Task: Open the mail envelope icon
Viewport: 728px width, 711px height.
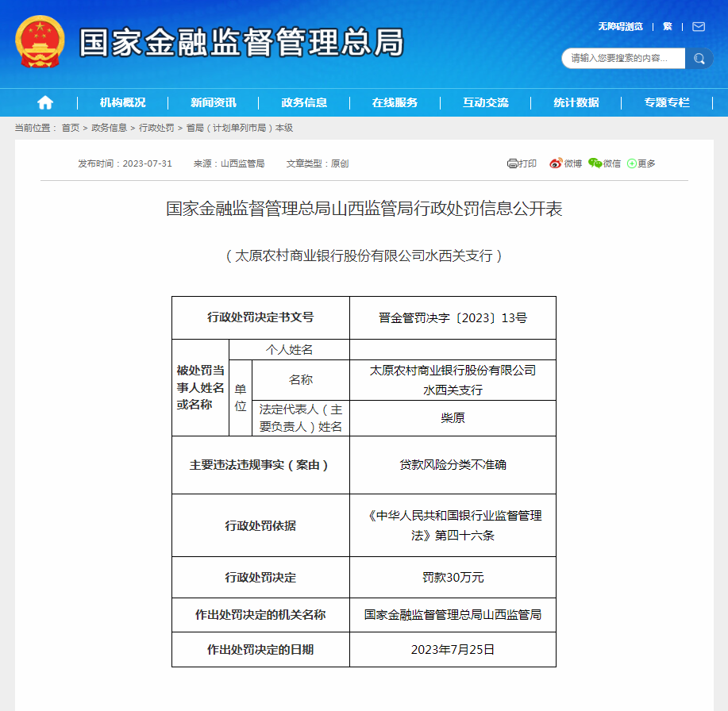Action: [x=699, y=26]
